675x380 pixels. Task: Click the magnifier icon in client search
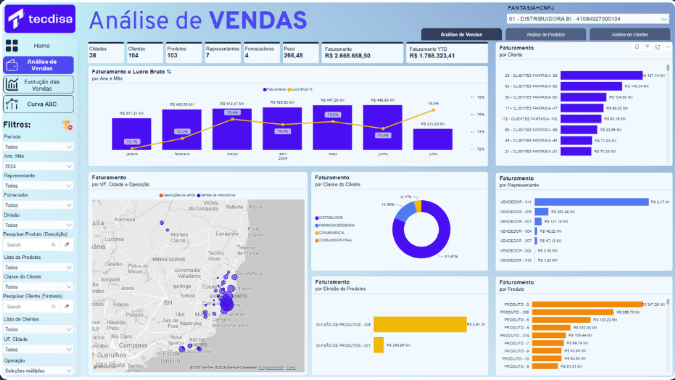coord(53,306)
